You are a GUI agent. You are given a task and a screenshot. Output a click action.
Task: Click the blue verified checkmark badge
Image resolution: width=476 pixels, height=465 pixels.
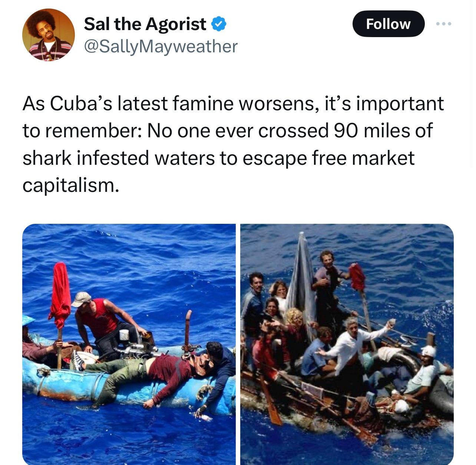click(219, 24)
